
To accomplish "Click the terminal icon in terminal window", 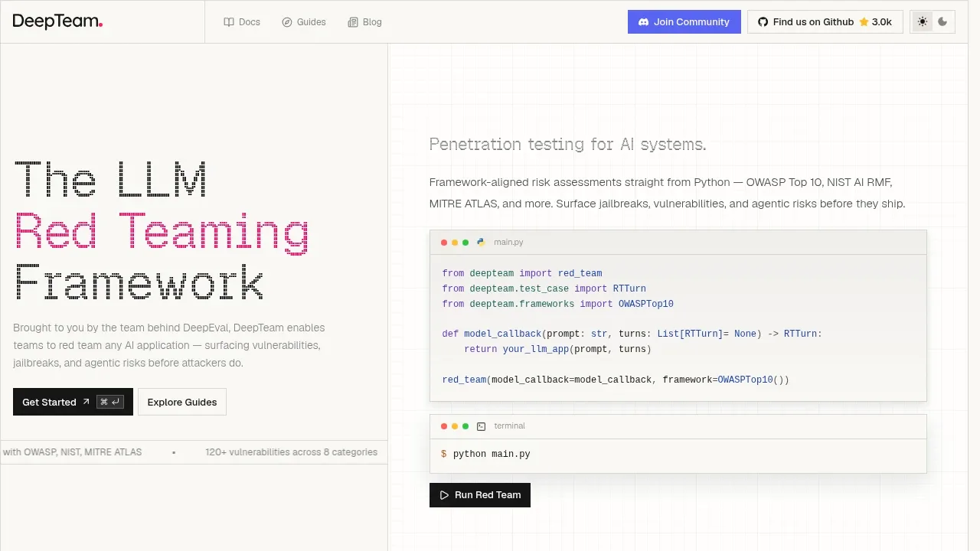I will click(482, 426).
